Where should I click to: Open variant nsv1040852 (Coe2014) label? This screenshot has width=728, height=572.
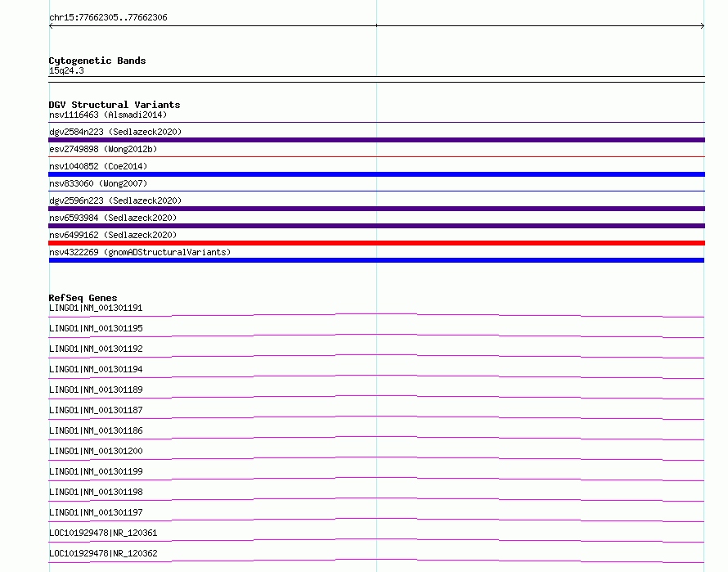98,166
